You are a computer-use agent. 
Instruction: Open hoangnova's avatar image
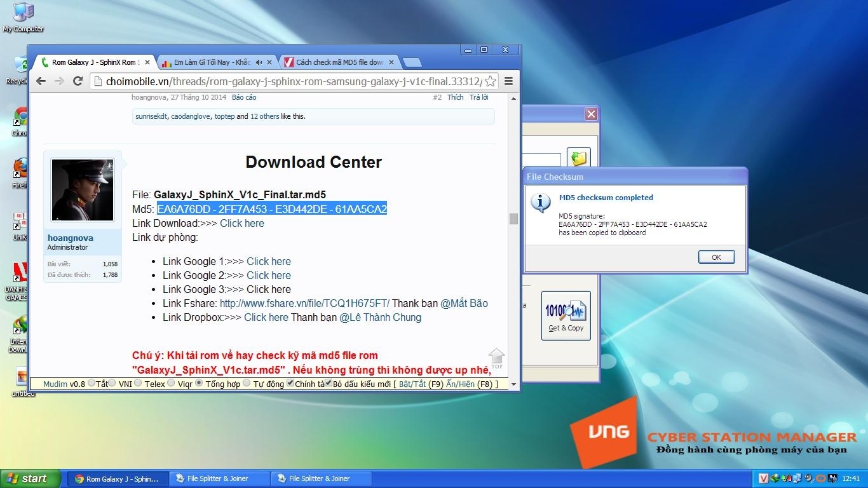[x=83, y=190]
